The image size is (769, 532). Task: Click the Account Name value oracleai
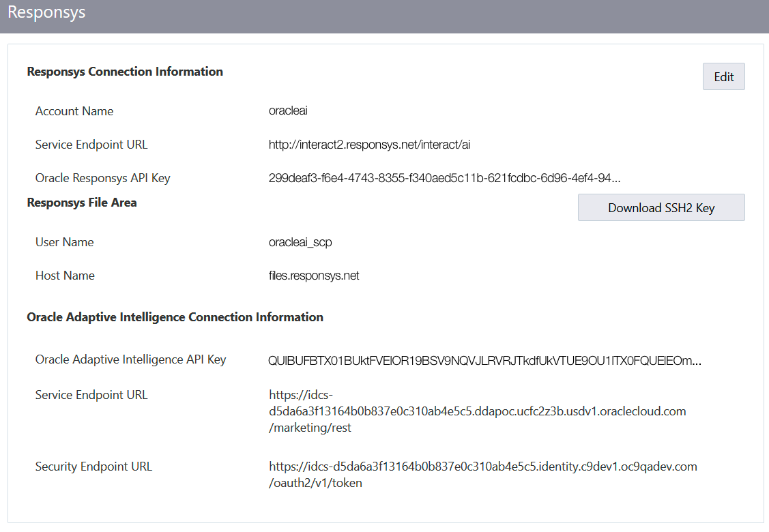pyautogui.click(x=288, y=110)
